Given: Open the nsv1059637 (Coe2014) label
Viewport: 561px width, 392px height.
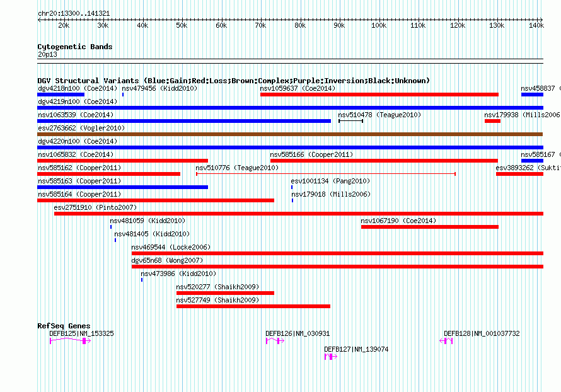Looking at the screenshot, I should 298,88.
